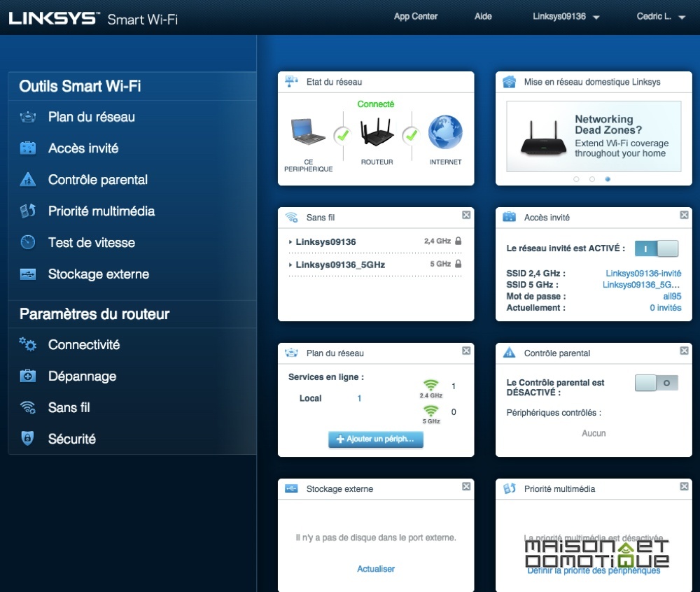700x592 pixels.
Task: Click the Priorité multimédia widget header icon
Action: tap(510, 488)
